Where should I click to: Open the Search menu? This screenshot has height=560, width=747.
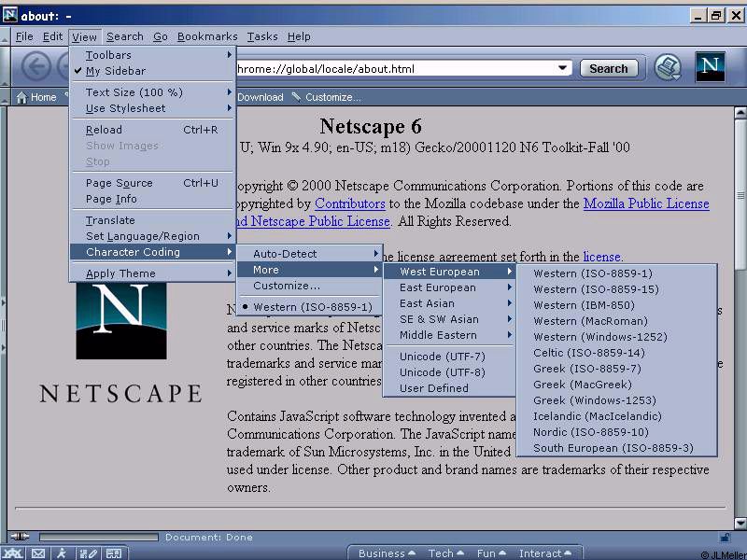pyautogui.click(x=125, y=36)
